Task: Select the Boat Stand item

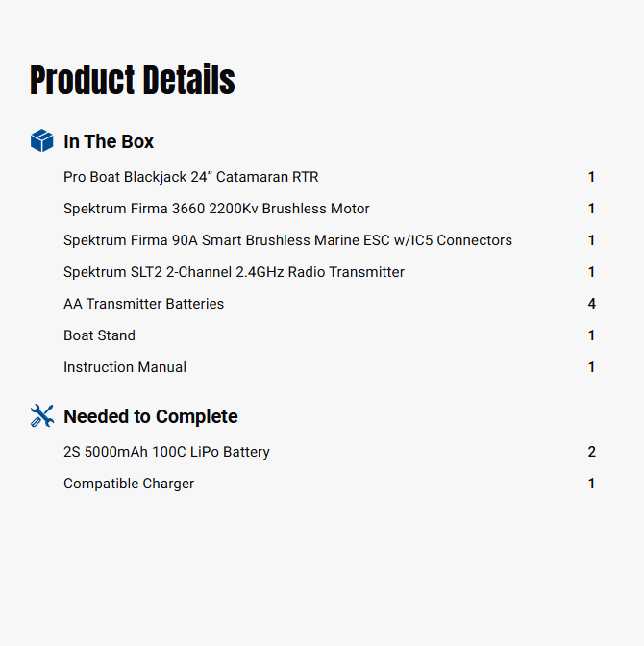Action: (x=99, y=335)
